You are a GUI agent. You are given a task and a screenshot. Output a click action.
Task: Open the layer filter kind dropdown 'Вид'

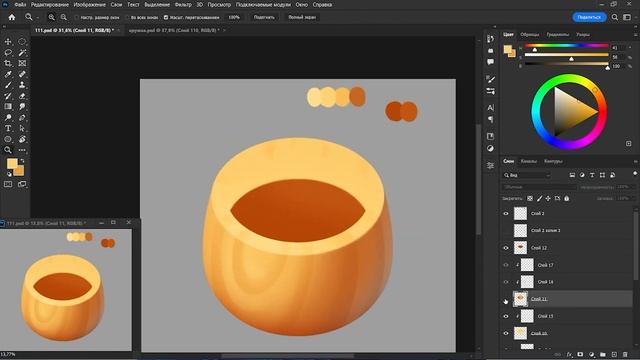[x=527, y=175]
